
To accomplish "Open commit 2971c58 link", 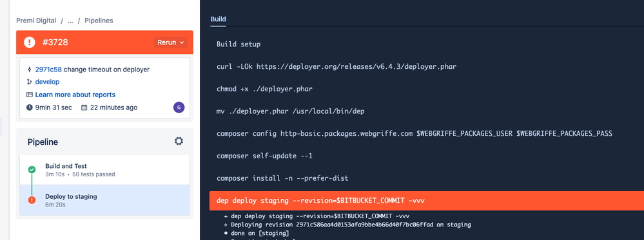I will click(x=48, y=69).
